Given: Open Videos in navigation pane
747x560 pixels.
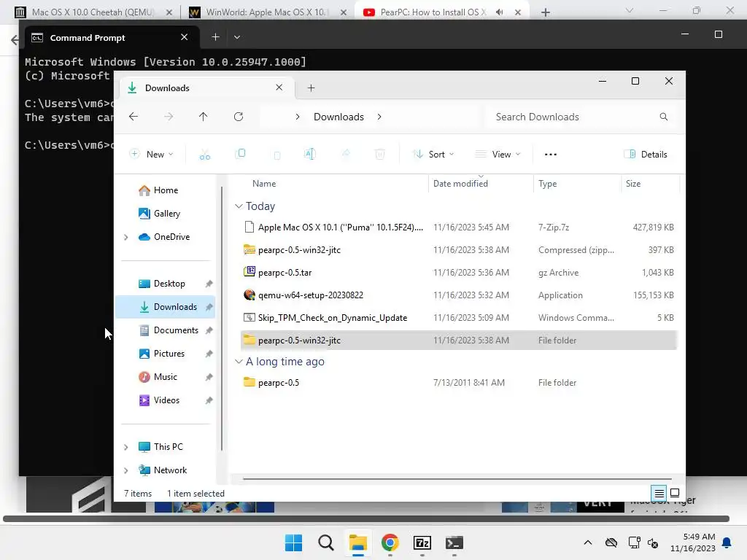Looking at the screenshot, I should (166, 400).
